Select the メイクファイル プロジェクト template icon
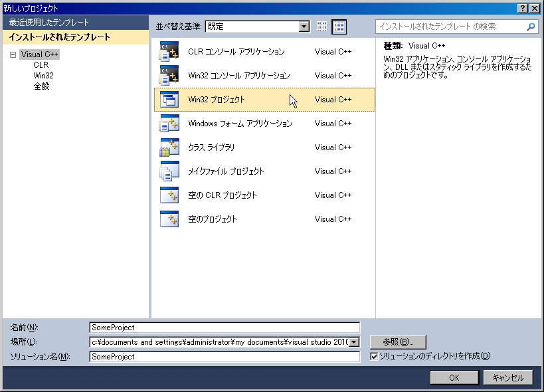The height and width of the screenshot is (392, 544). (x=169, y=171)
